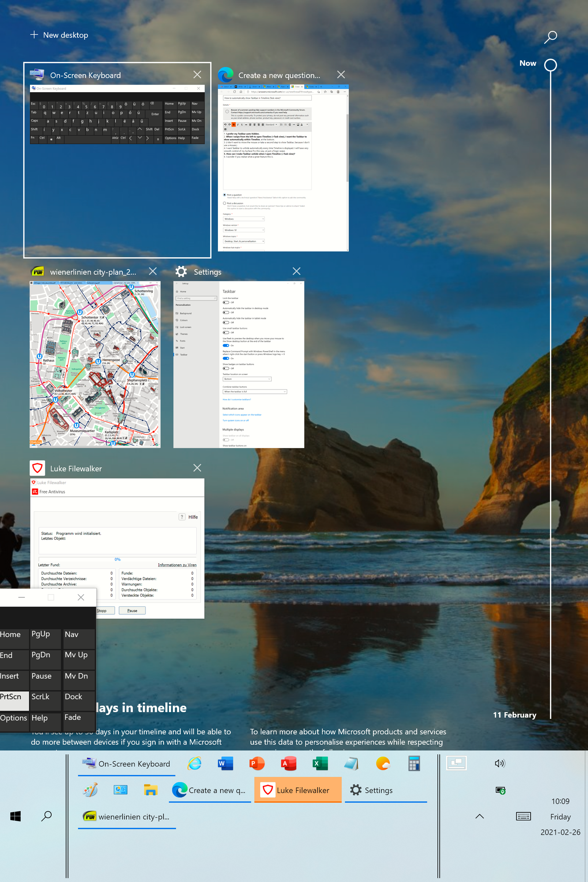Switch to Settings taskbar button
Viewport: 588px width, 882px height.
point(386,790)
